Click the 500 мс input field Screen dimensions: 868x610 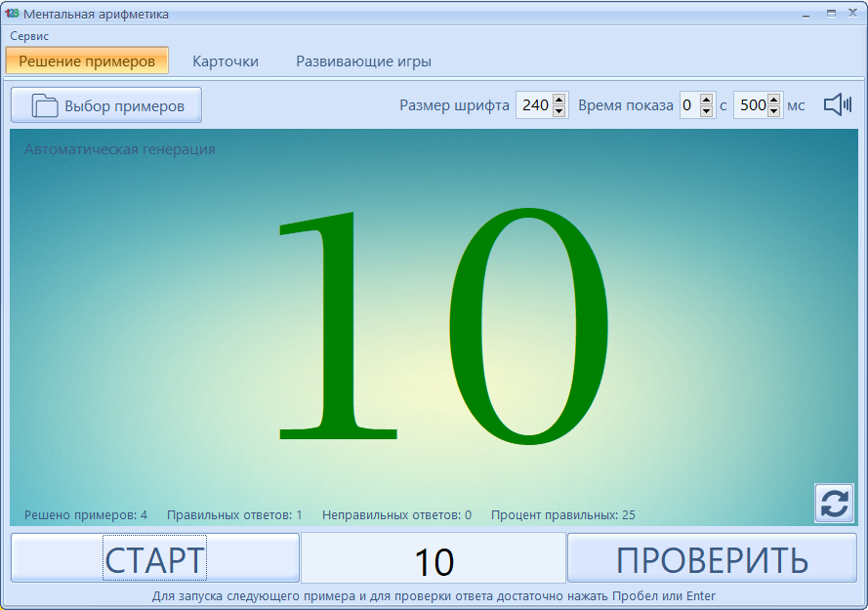click(752, 104)
